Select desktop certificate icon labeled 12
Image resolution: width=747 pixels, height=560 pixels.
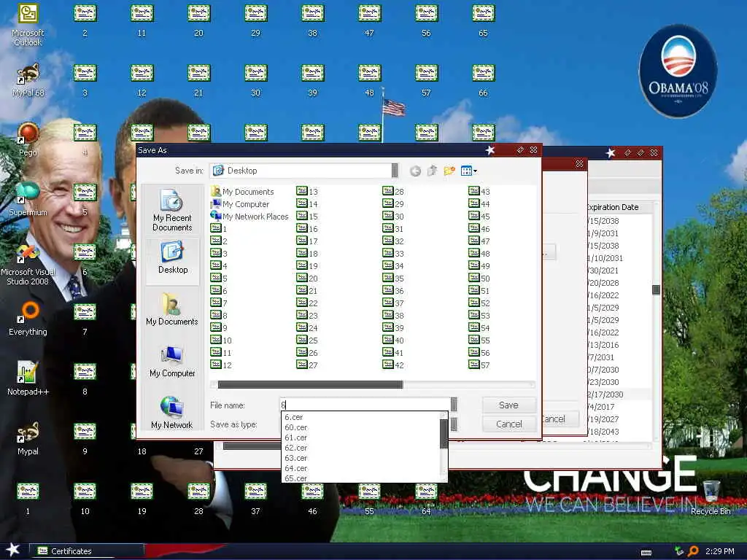coord(142,80)
